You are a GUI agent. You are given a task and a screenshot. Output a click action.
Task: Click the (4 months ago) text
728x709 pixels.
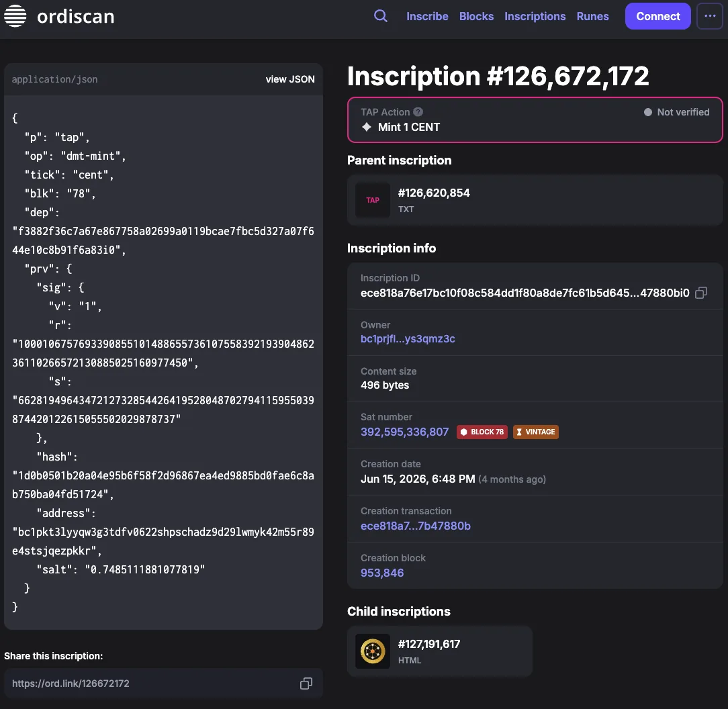512,479
